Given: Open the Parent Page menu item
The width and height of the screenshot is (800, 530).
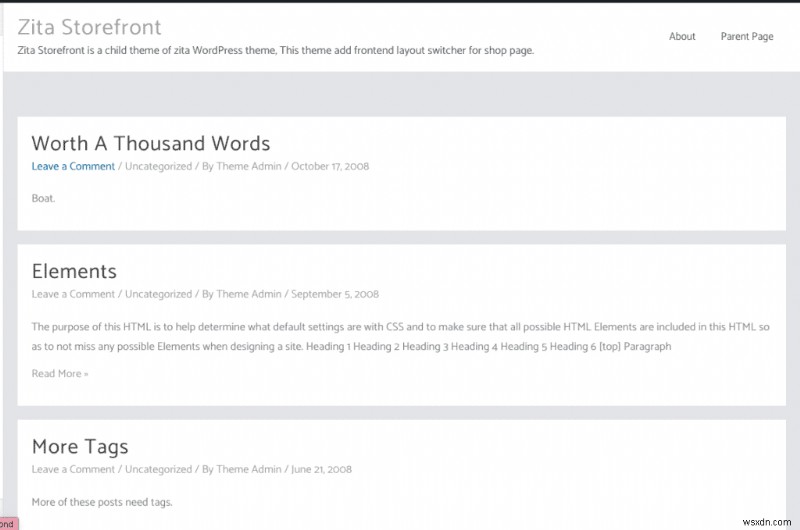Looking at the screenshot, I should [x=747, y=37].
